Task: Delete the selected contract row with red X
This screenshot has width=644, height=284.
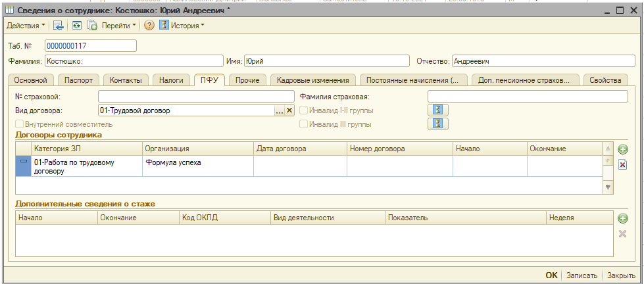Action: pos(622,164)
